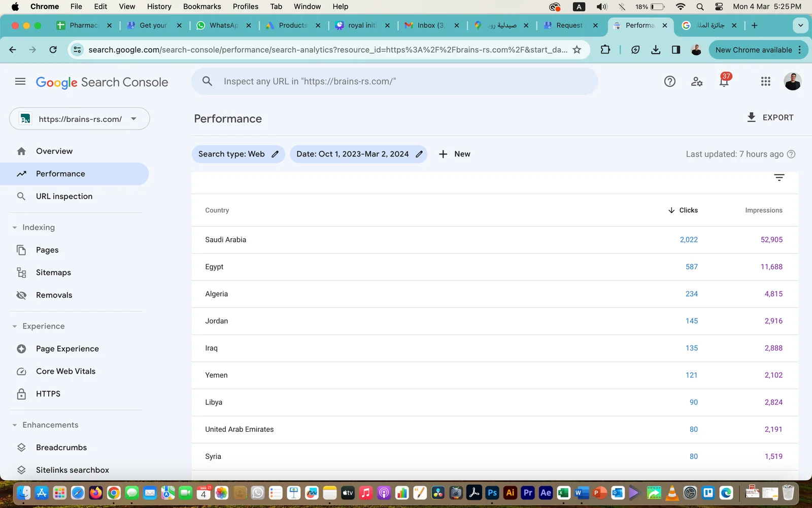The height and width of the screenshot is (508, 812).
Task: Switch to the Inbox Gmail tab
Action: point(429,25)
